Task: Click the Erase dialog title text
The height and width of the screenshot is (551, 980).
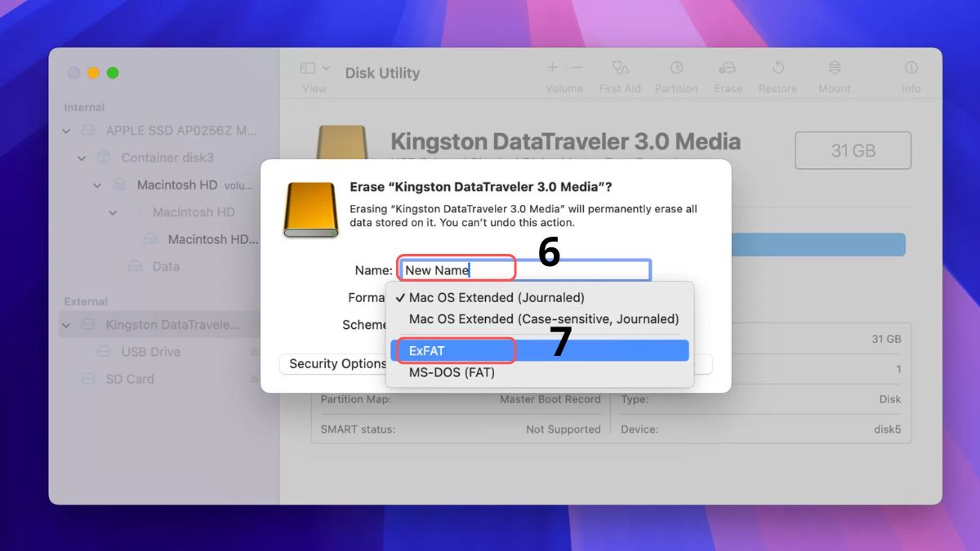Action: coord(481,187)
